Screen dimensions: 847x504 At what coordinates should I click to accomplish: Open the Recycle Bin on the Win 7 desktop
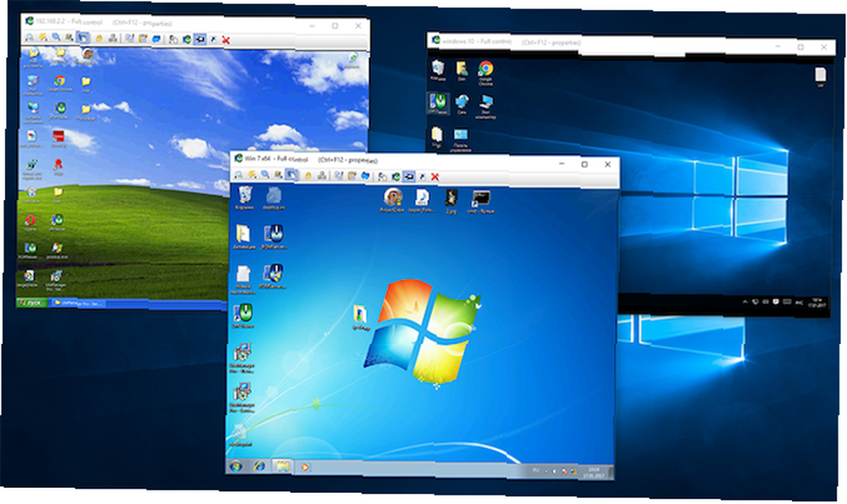click(245, 197)
